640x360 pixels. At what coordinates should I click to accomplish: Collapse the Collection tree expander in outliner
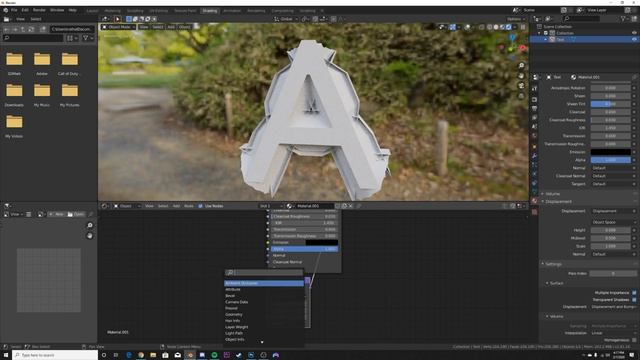tap(539, 33)
